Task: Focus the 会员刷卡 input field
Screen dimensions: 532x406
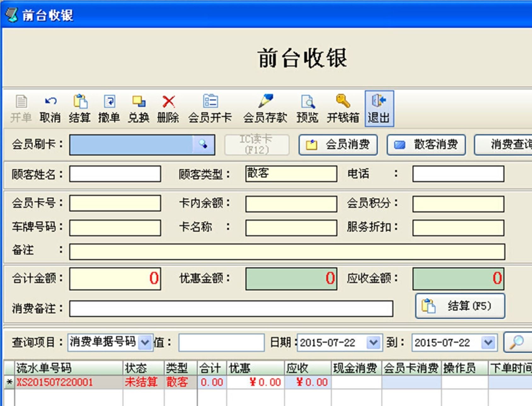Action: (131, 145)
